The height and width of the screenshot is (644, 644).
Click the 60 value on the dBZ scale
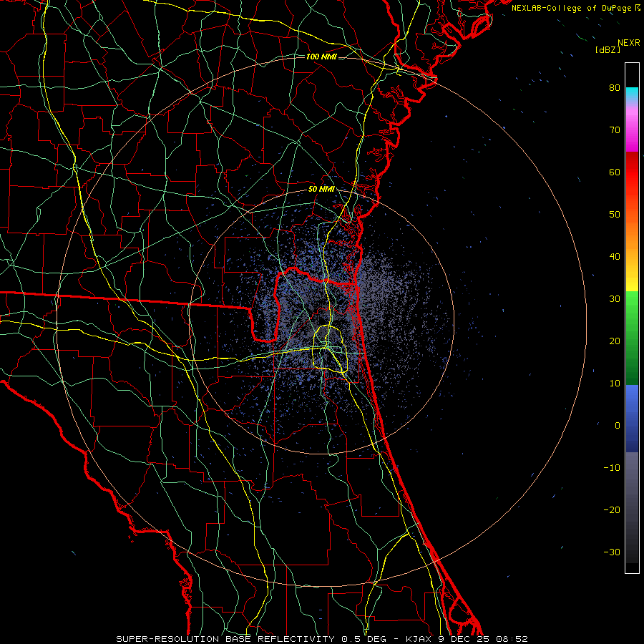615,172
